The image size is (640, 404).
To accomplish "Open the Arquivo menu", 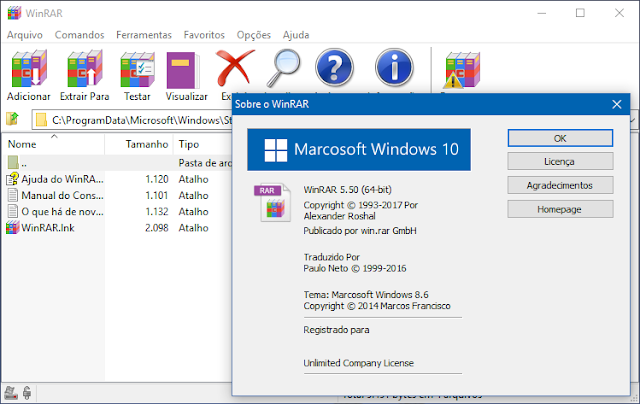I will [x=24, y=35].
